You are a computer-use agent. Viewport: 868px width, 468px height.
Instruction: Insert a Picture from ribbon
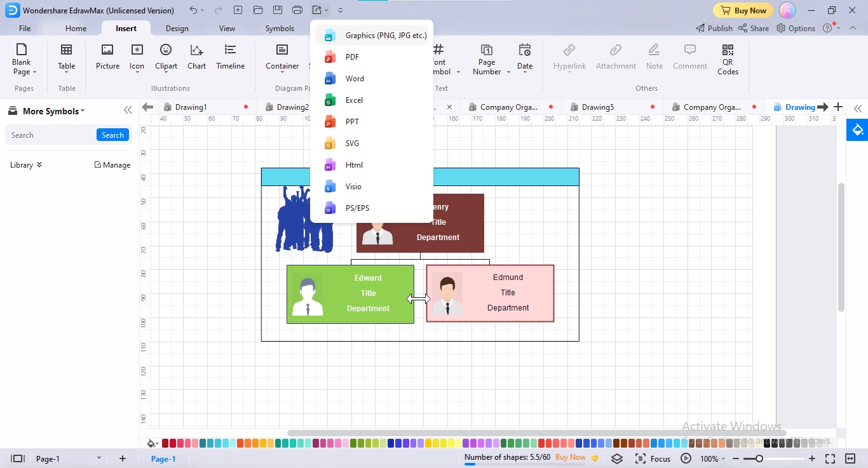(107, 57)
